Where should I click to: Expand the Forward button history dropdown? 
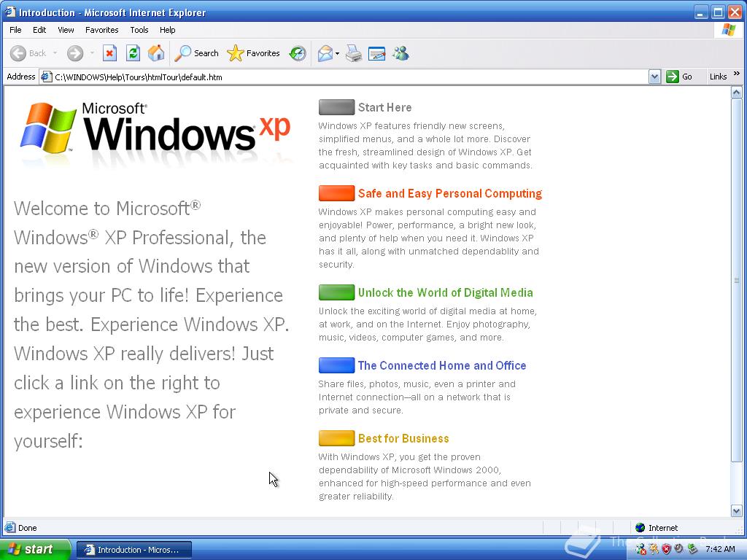[x=92, y=53]
